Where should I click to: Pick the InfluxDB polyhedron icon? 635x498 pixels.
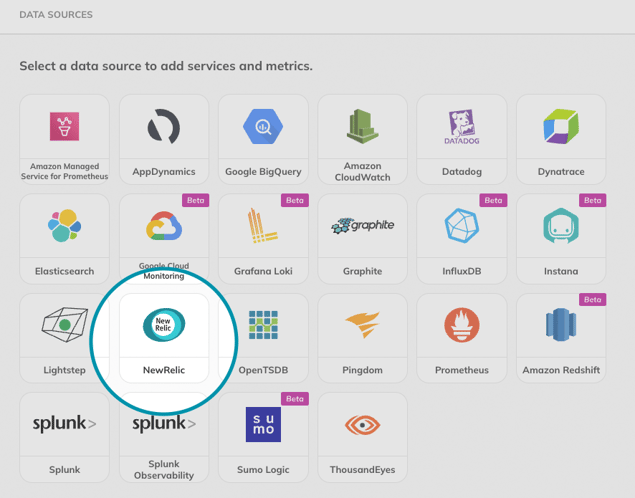(462, 226)
